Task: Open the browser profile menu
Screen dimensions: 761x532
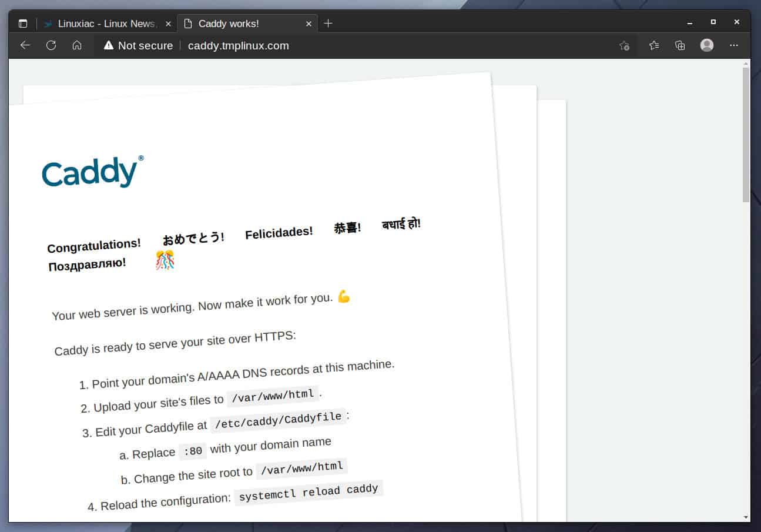Action: pos(706,45)
